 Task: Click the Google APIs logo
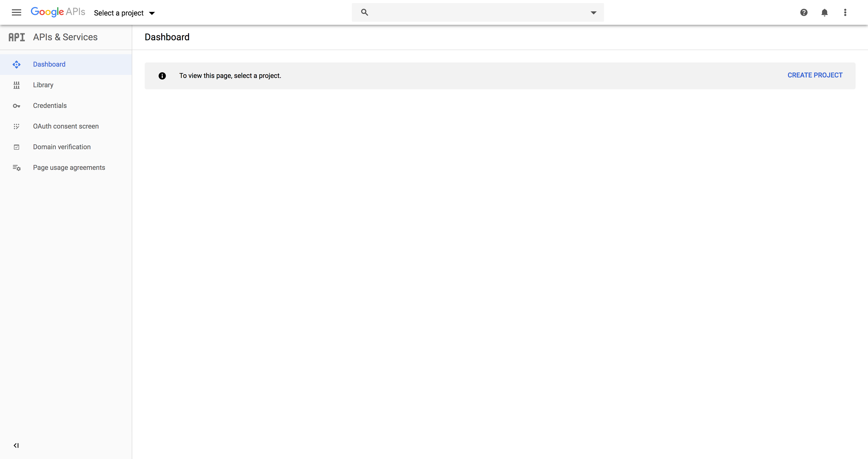pos(58,12)
